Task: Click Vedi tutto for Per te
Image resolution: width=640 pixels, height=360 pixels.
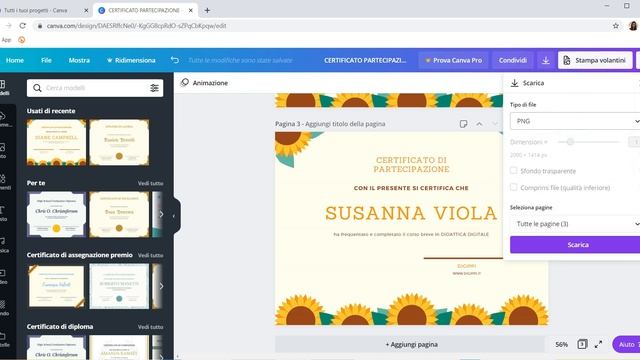Action: tap(150, 183)
